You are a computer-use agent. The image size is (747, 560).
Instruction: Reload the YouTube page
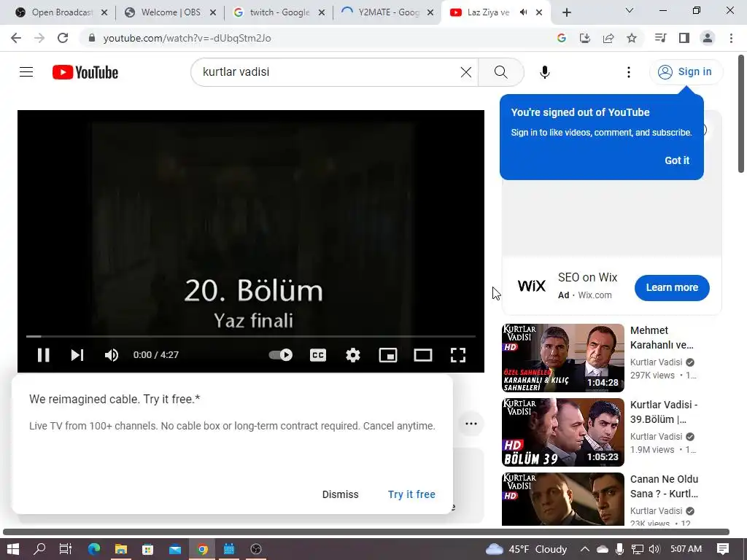click(x=63, y=38)
